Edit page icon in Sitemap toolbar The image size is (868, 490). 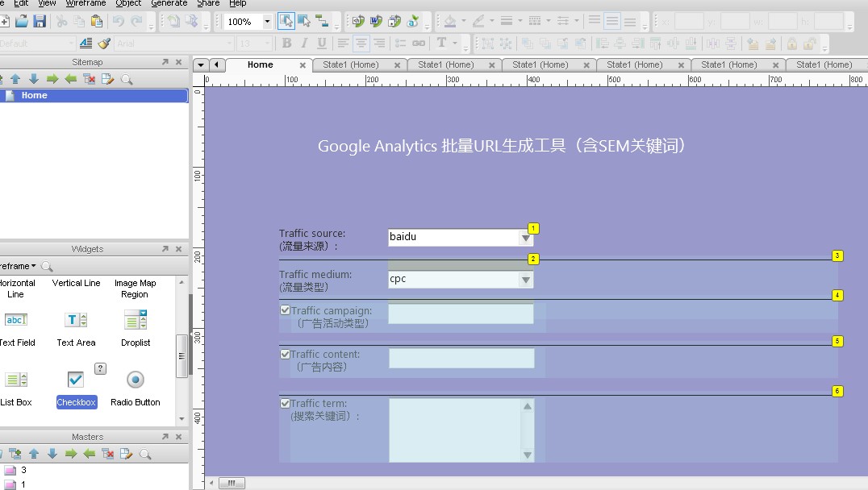(107, 79)
